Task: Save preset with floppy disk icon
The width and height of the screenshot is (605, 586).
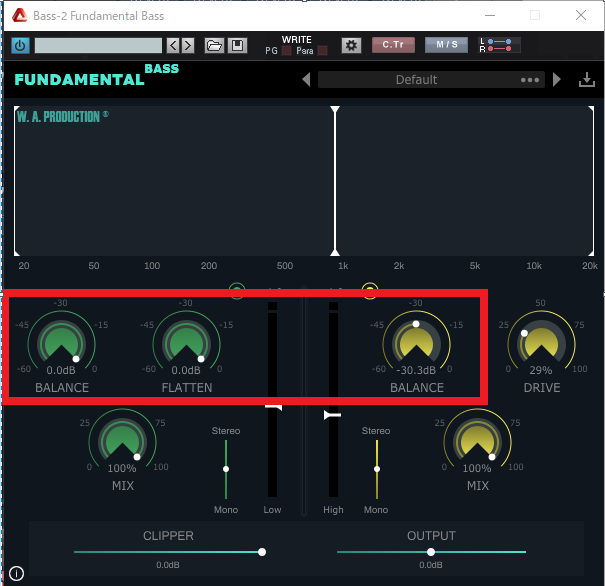Action: 237,46
